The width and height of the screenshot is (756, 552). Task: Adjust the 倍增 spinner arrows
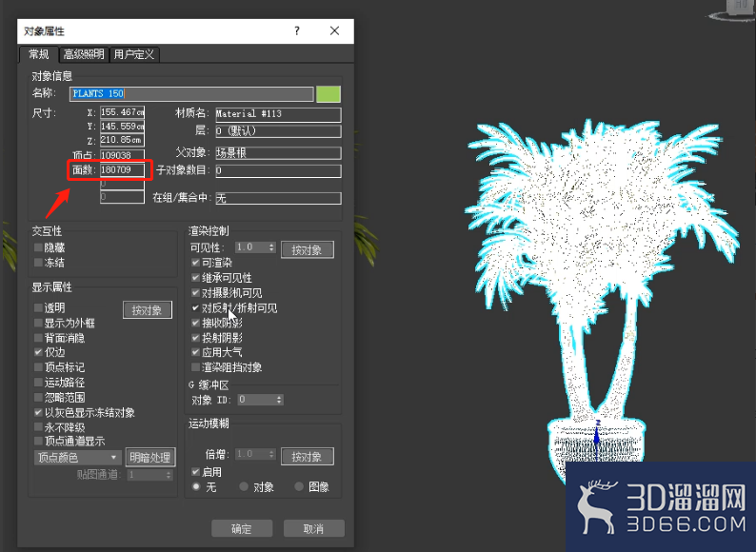tap(271, 454)
